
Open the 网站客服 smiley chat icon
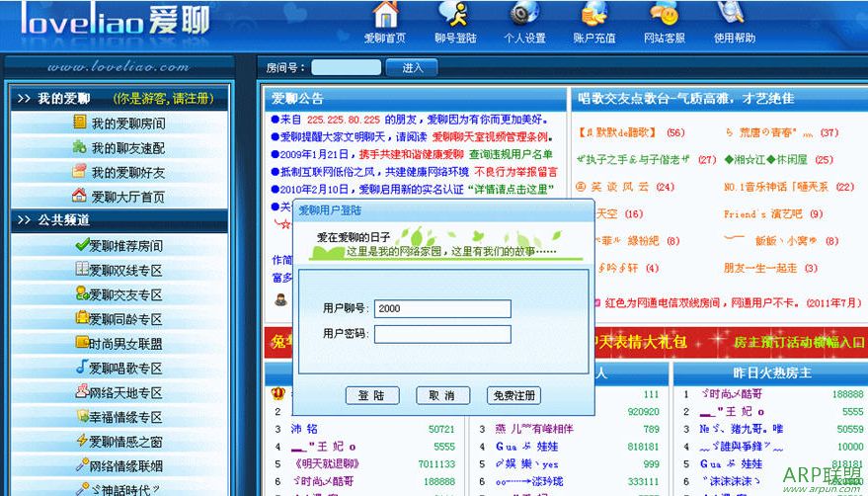click(x=665, y=15)
